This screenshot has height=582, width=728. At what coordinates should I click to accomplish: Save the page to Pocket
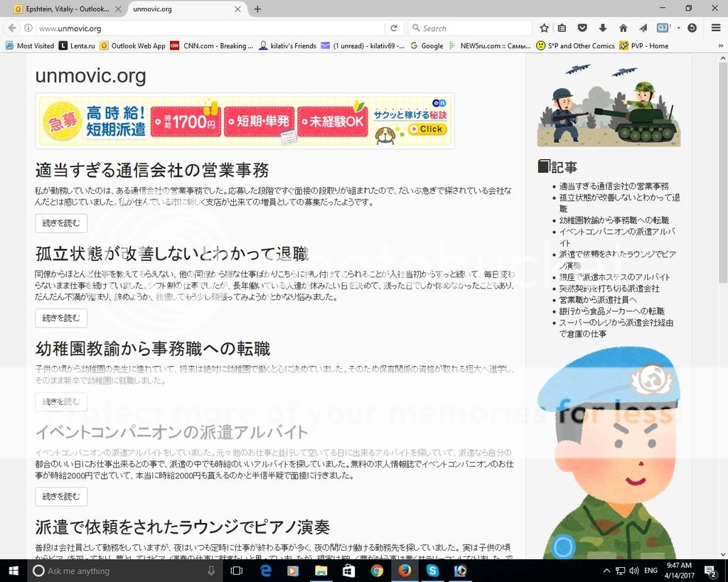point(582,28)
